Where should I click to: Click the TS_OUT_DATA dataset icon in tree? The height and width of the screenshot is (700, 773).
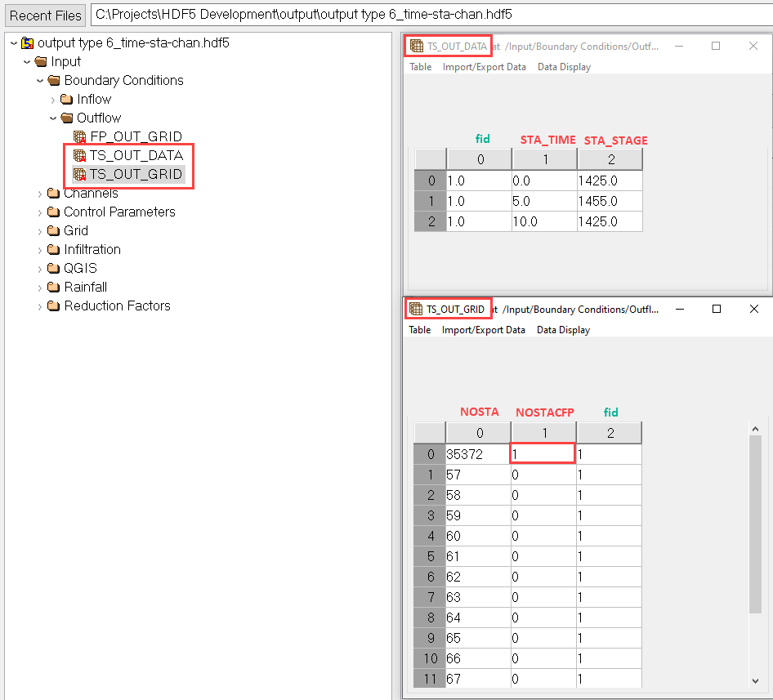(79, 155)
